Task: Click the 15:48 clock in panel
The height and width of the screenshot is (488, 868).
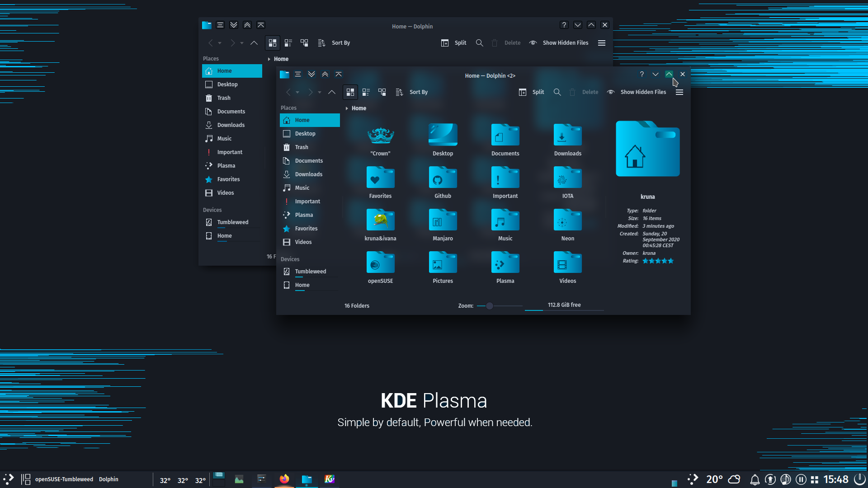Action: tap(836, 479)
